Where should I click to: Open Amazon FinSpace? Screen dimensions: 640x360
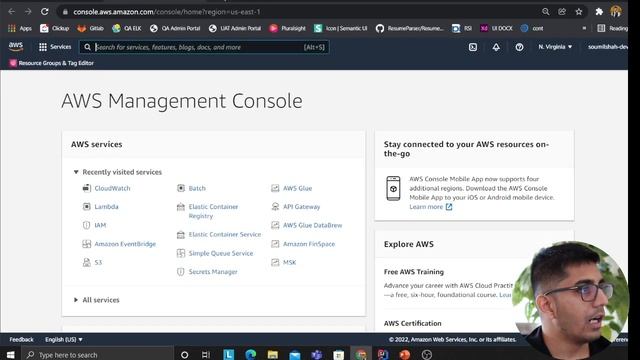[309, 244]
